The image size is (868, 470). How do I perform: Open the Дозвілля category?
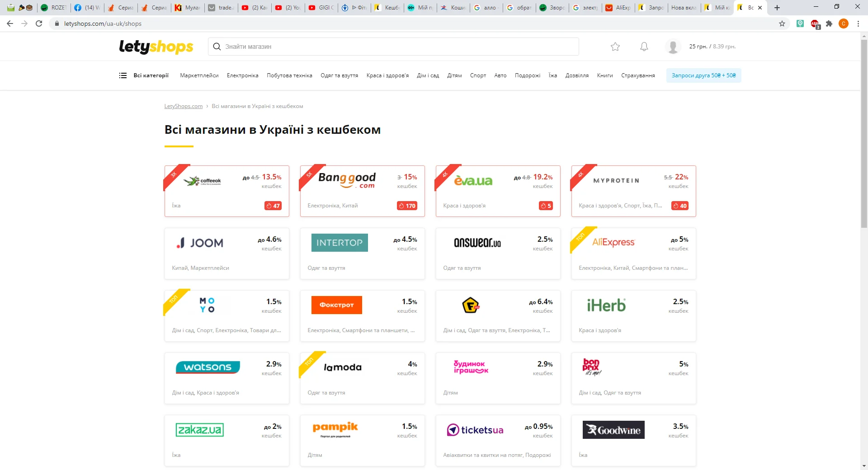[577, 75]
